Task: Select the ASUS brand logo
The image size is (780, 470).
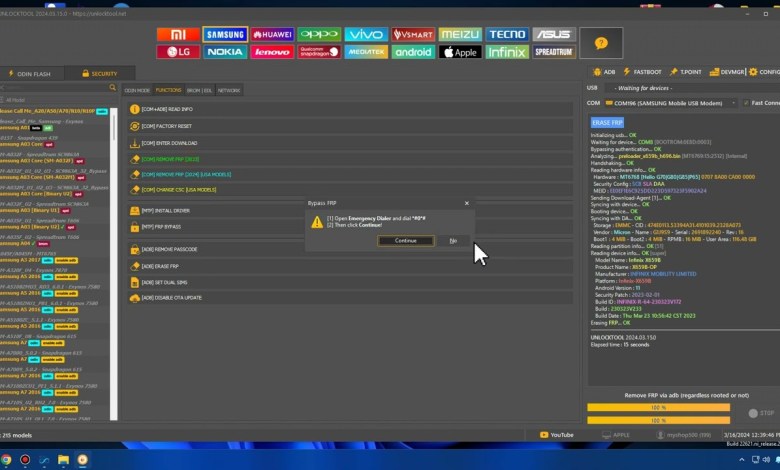Action: pyautogui.click(x=554, y=34)
